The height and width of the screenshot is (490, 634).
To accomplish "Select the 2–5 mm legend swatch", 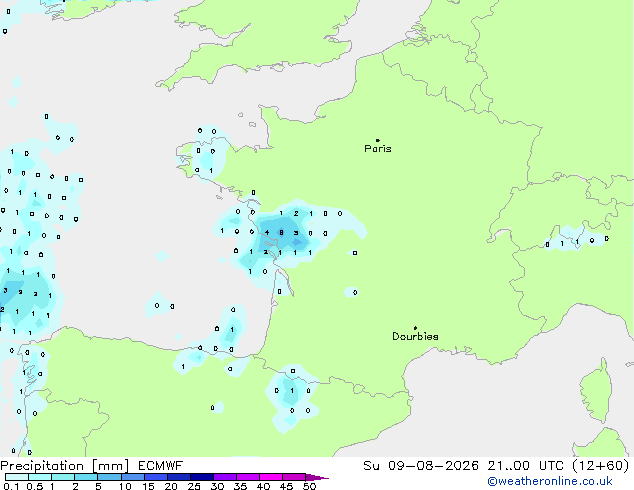I will (x=86, y=477).
